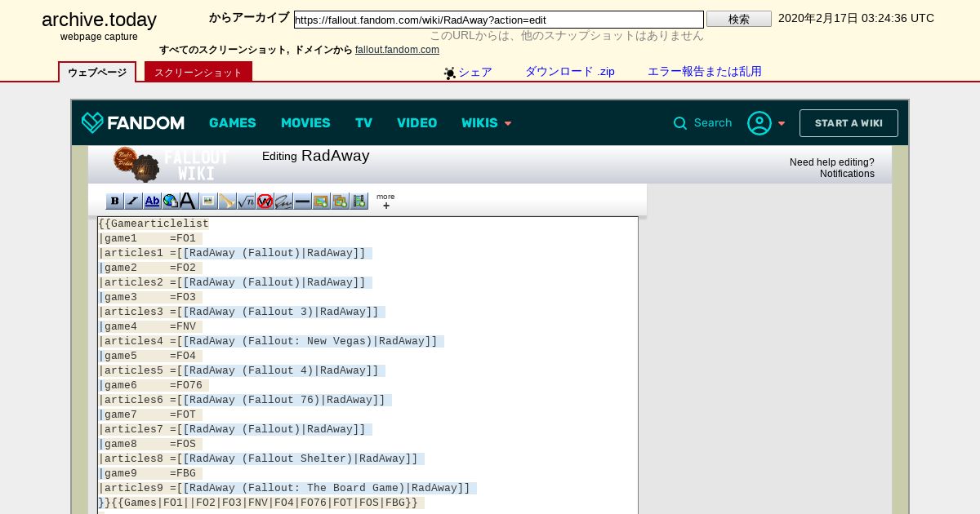980x514 pixels.
Task: Click the {{Gamearticlelist template line
Action: [x=154, y=224]
